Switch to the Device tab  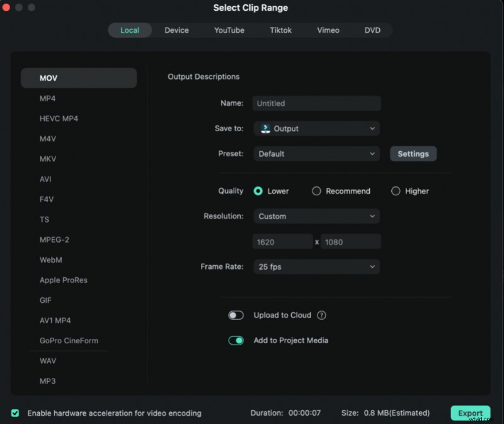coord(176,30)
